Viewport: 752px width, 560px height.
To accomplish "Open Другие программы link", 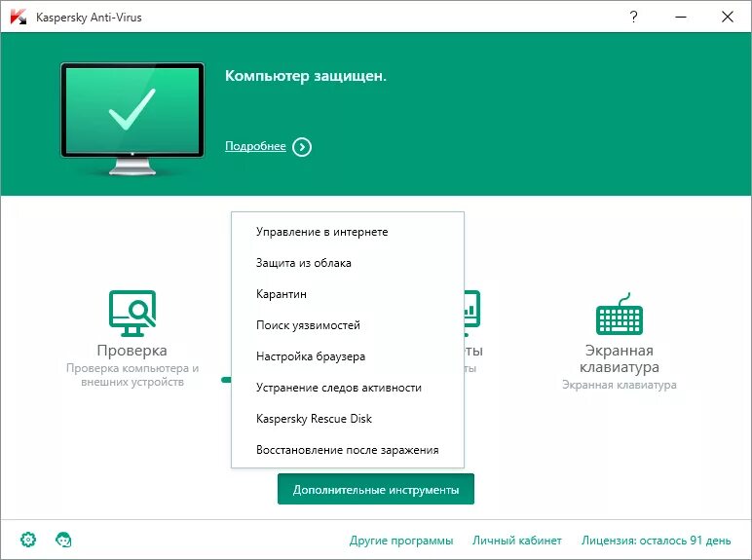I will point(401,541).
